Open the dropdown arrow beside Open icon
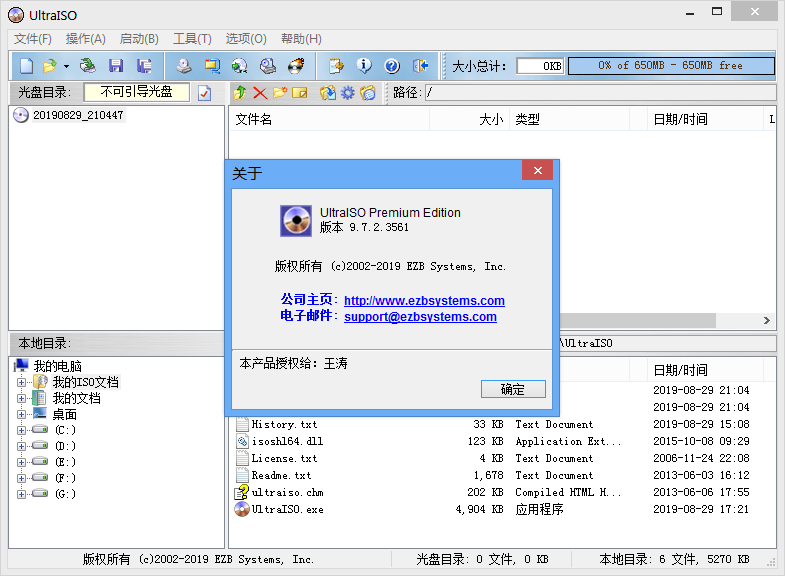This screenshot has height=576, width=785. coord(66,66)
